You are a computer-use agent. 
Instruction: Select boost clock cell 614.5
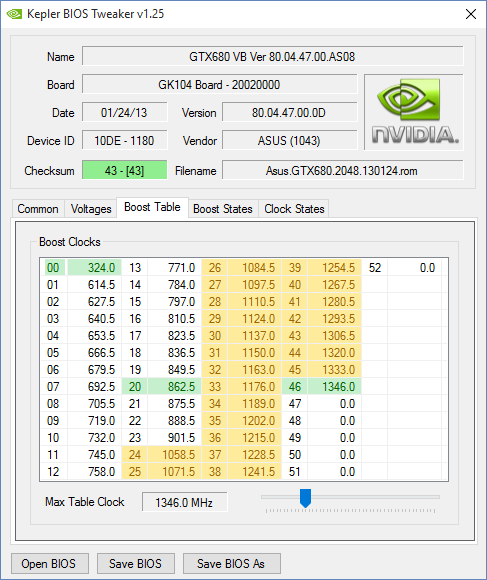(x=94, y=284)
